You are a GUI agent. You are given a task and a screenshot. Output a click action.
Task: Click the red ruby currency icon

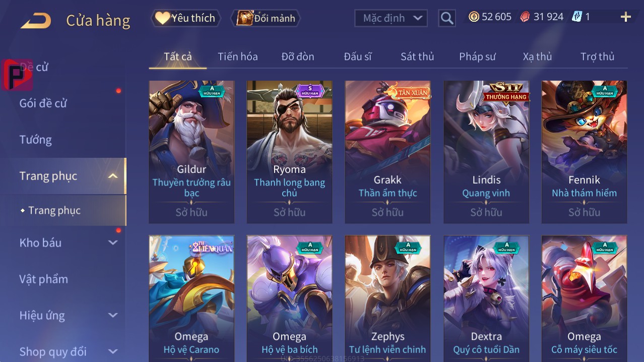525,17
